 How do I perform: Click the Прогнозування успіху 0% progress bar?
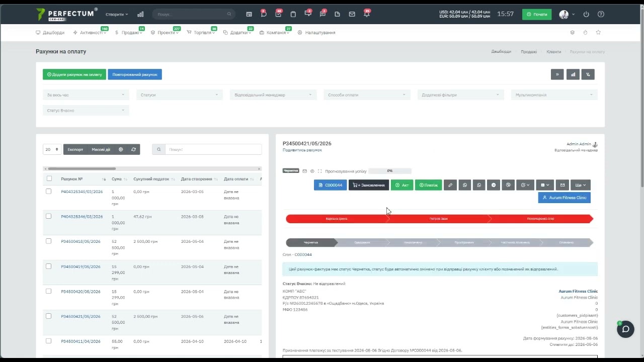pos(390,171)
